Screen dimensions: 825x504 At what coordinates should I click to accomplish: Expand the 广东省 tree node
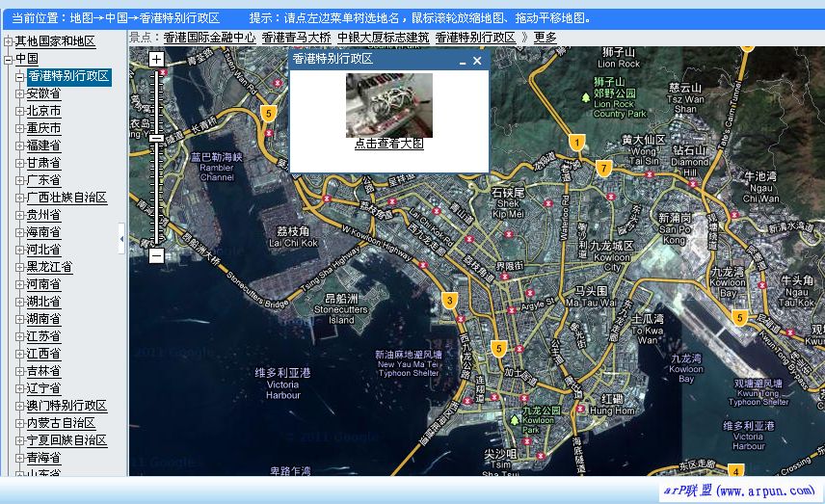click(19, 180)
